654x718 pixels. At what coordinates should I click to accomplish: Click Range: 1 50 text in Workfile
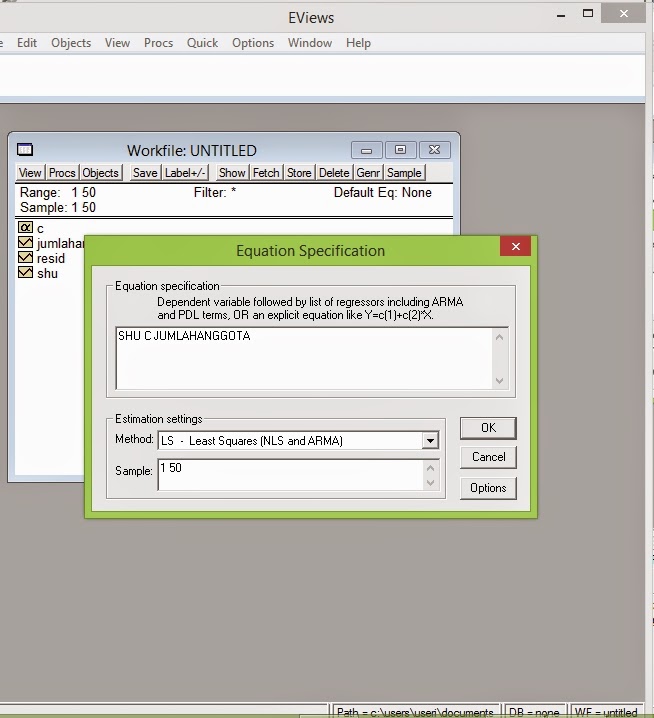pos(58,192)
